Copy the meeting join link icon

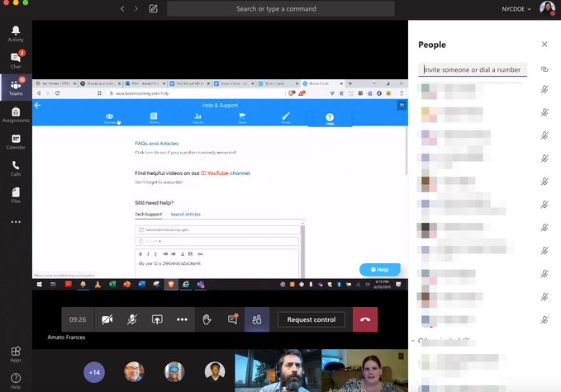click(x=544, y=69)
